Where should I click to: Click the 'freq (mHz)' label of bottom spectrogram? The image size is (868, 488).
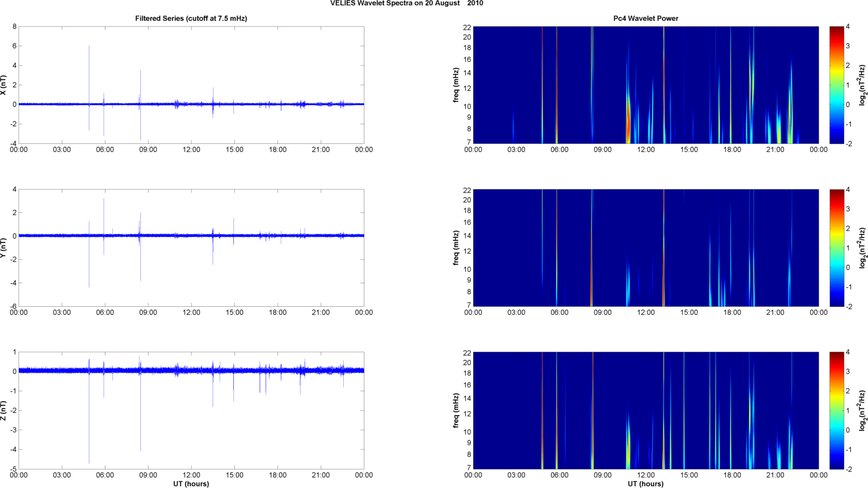[456, 411]
